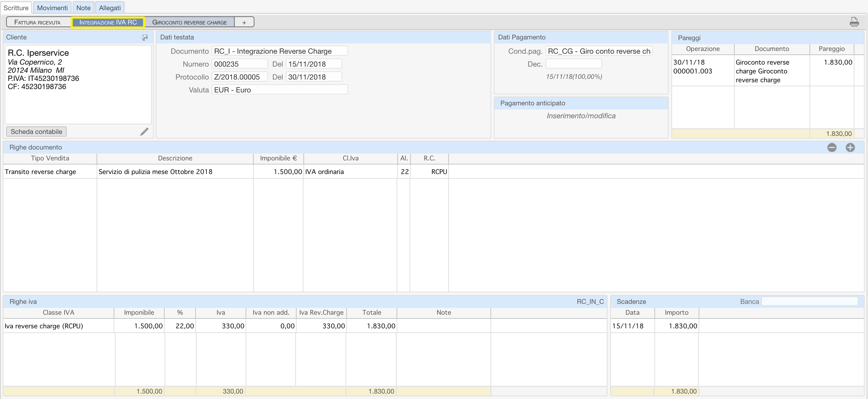Select the Integrazione IVA RC entry tab

click(108, 22)
